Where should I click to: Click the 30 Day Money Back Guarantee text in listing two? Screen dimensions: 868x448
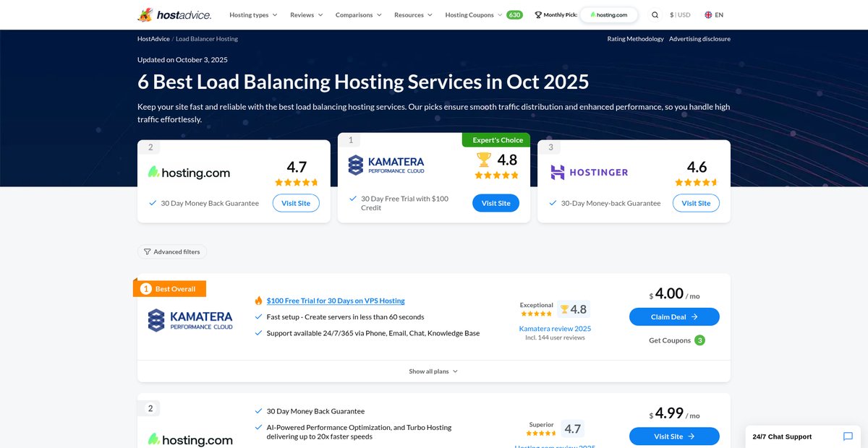tap(315, 411)
